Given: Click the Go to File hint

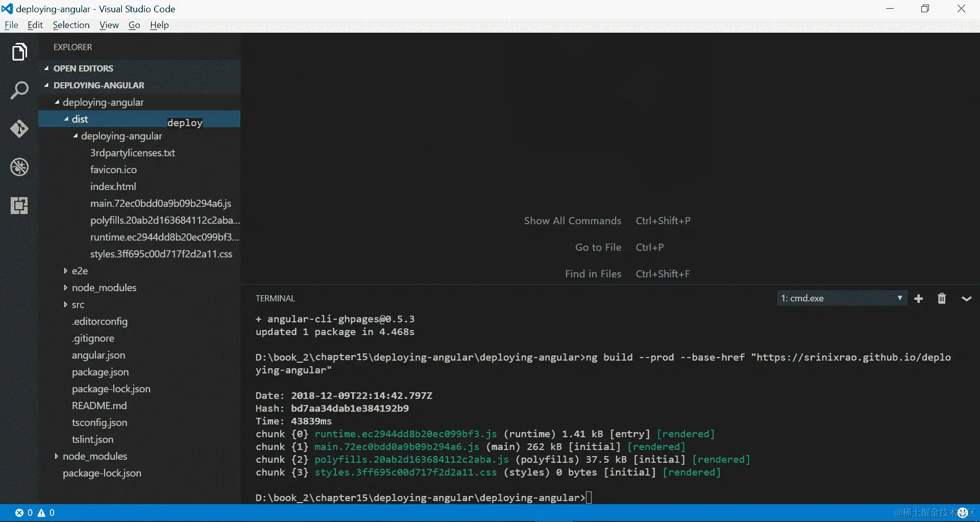Looking at the screenshot, I should pos(598,247).
